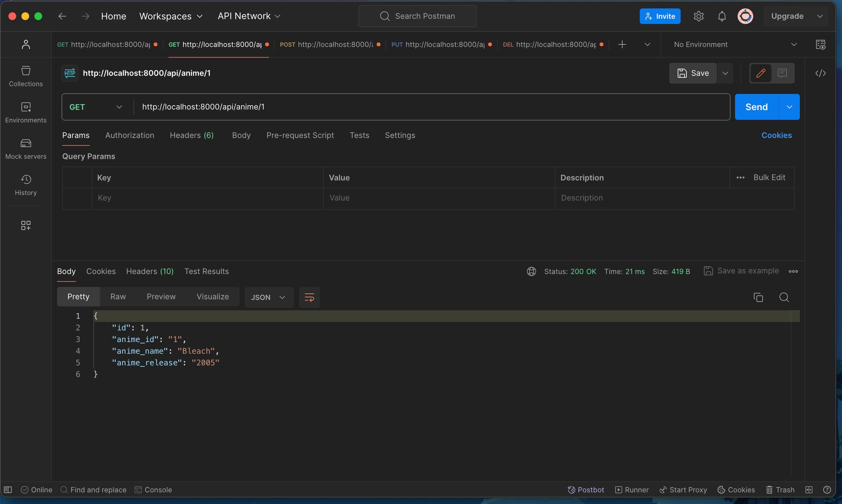Open Collections in the sidebar
The height and width of the screenshot is (504, 842).
(26, 76)
